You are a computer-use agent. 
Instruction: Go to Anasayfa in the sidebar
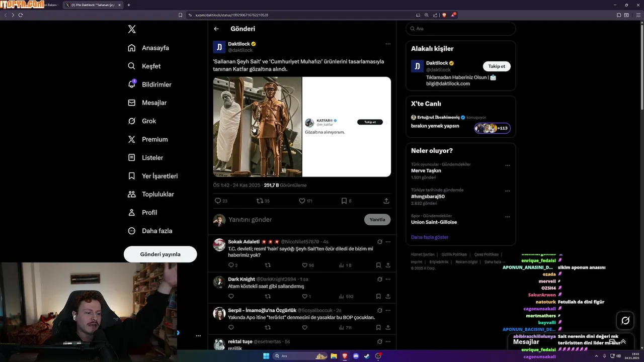[148, 48]
